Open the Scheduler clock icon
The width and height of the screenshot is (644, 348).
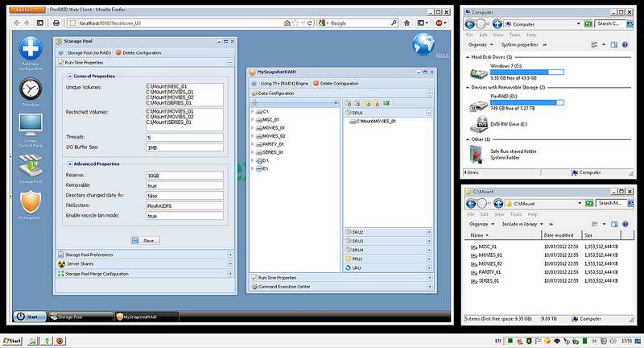pyautogui.click(x=31, y=89)
